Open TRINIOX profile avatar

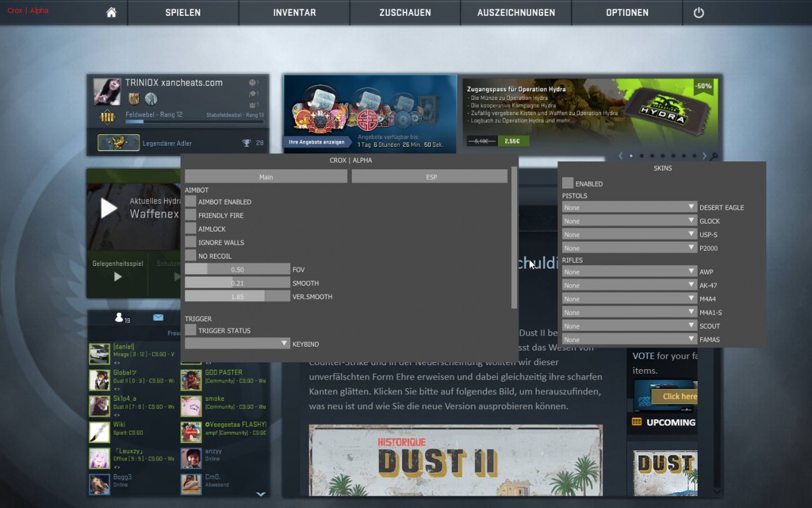point(106,92)
